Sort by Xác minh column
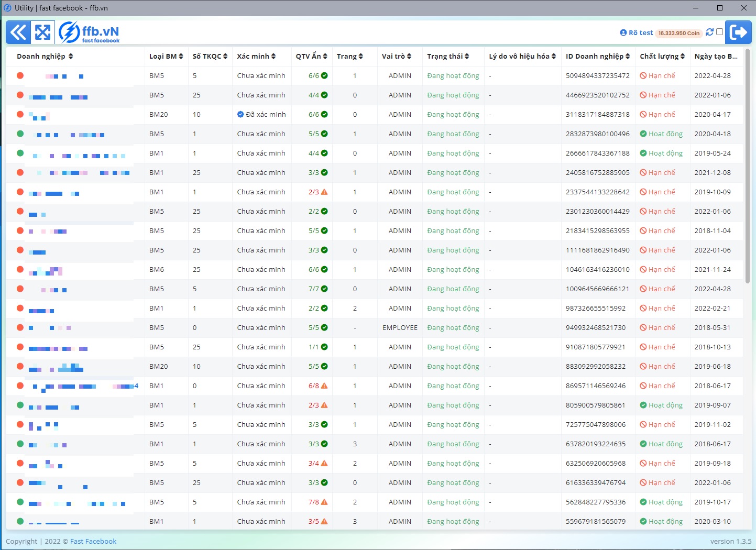 [256, 56]
